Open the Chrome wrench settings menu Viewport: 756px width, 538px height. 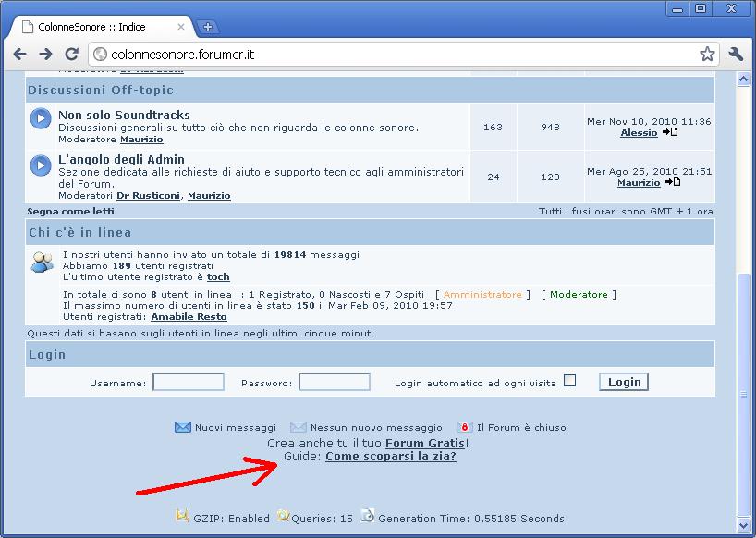click(736, 55)
